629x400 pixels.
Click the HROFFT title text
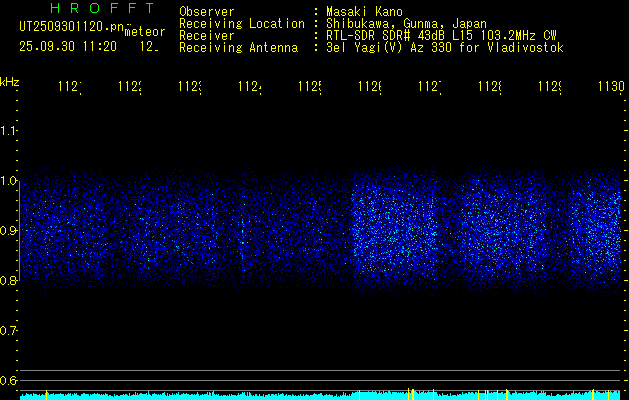(x=103, y=8)
